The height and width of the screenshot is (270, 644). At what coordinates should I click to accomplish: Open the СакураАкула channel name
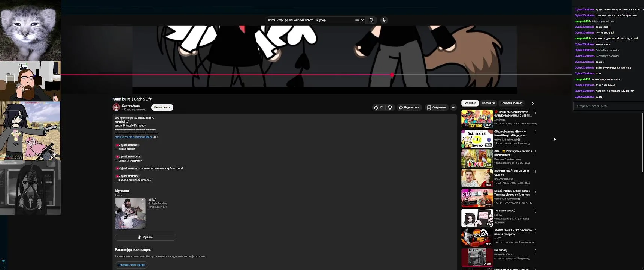131,106
